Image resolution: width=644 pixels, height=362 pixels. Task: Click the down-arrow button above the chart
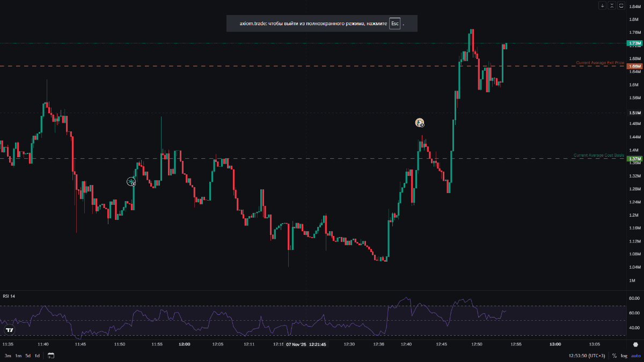click(x=603, y=6)
